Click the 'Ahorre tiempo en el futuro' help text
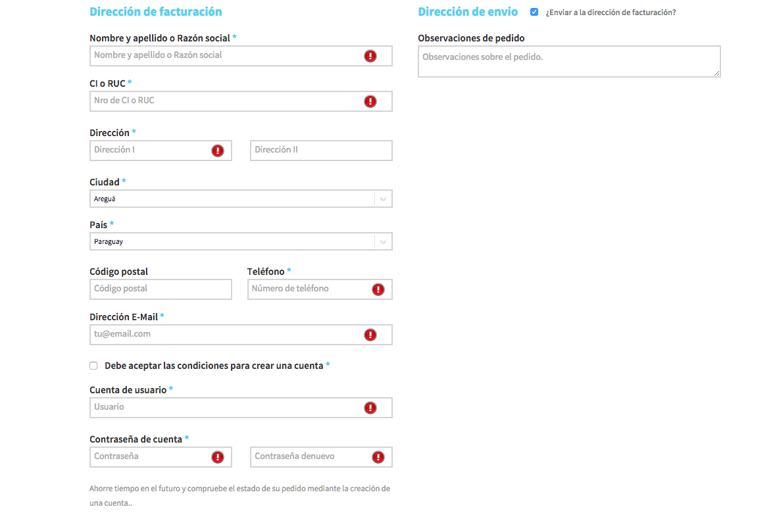This screenshot has height=532, width=777. pos(240,495)
